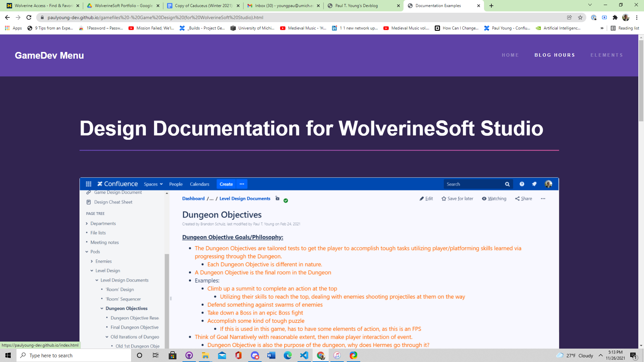Close the Documentation Examples tab
This screenshot has height=362, width=644.
coord(479,6)
